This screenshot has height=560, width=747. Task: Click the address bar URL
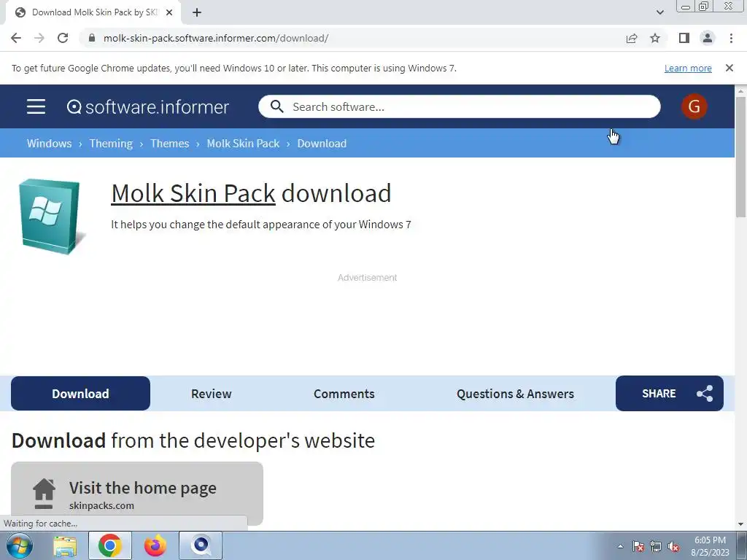pyautogui.click(x=216, y=38)
